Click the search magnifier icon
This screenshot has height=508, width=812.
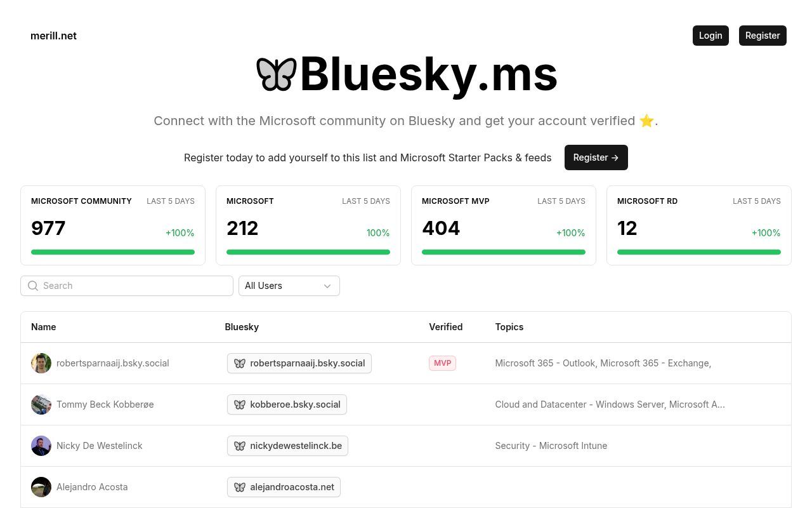33,286
